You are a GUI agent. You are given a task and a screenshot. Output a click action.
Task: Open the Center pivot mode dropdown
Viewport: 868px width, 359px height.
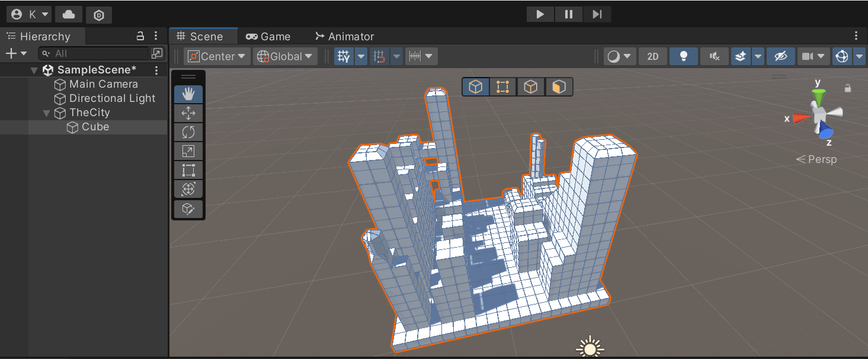pos(216,56)
